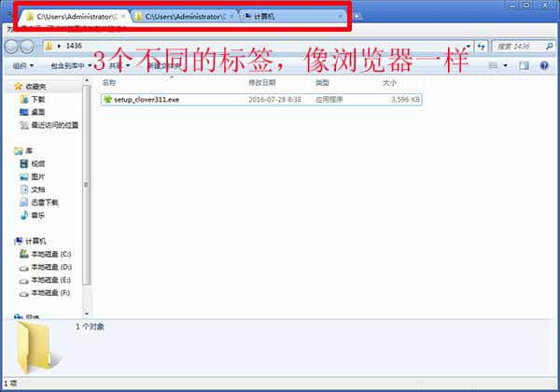This screenshot has height=392, width=560.
Task: Go forward with the Forward arrow button
Action: [x=27, y=47]
